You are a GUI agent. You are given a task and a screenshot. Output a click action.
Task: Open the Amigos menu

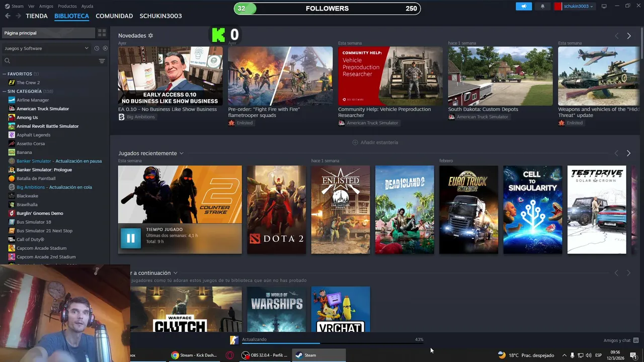(x=46, y=6)
